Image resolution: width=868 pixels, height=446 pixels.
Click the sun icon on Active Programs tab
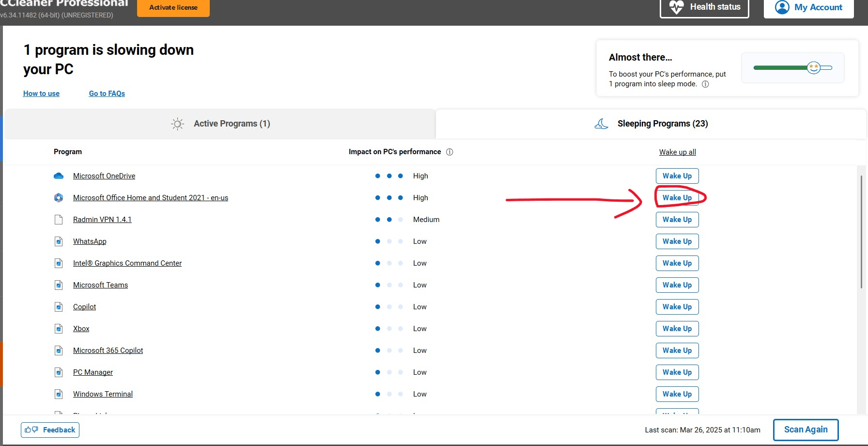coord(178,124)
